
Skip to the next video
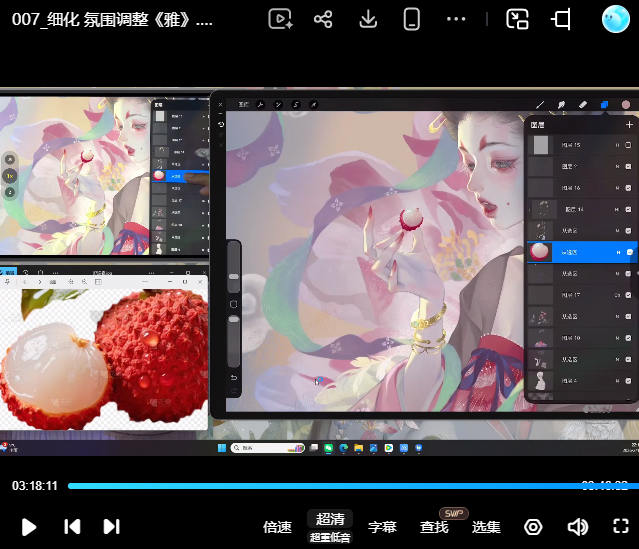point(112,527)
